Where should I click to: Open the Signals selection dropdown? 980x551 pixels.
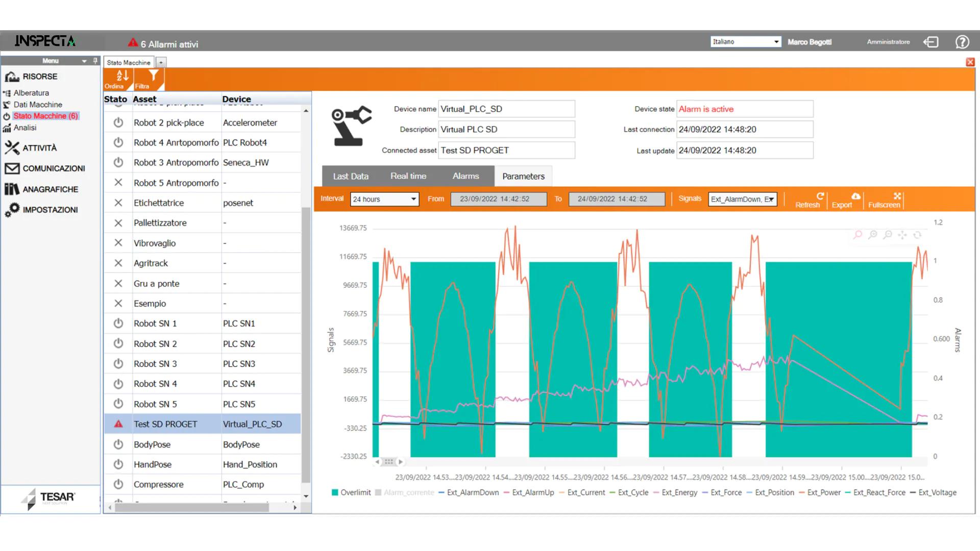[x=743, y=199]
